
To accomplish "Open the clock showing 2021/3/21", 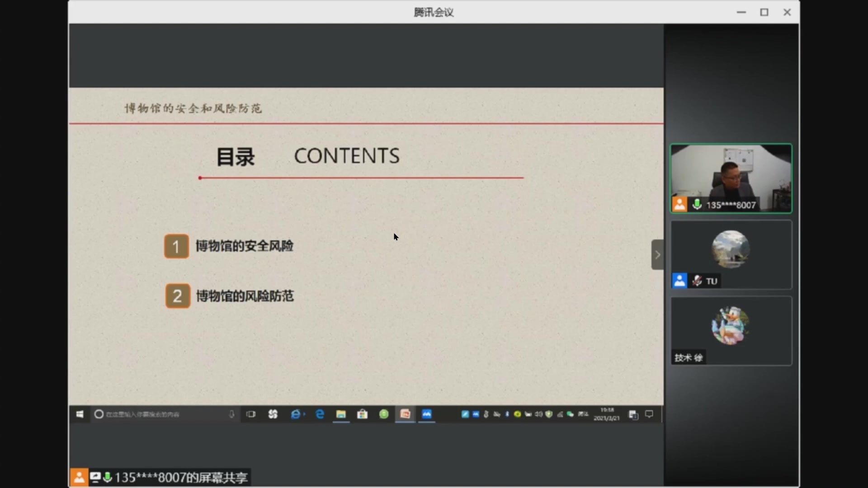I will click(x=607, y=414).
